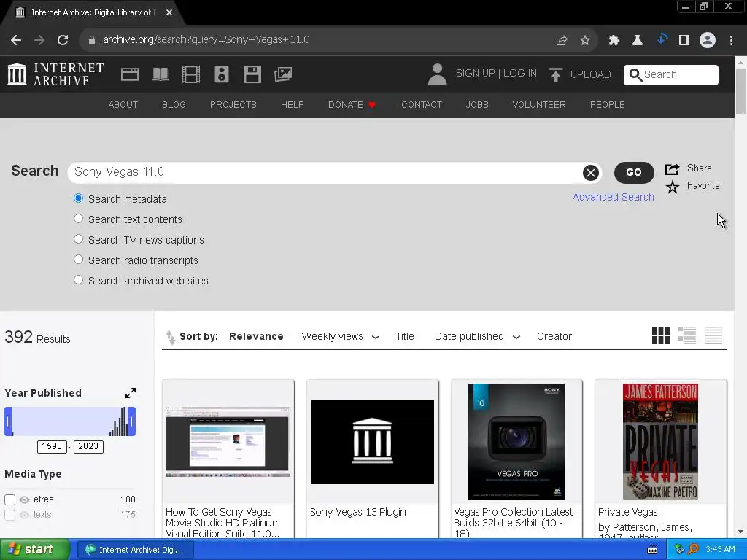Open Chrome three-dot menu
Image resolution: width=747 pixels, height=560 pixels.
click(x=731, y=41)
